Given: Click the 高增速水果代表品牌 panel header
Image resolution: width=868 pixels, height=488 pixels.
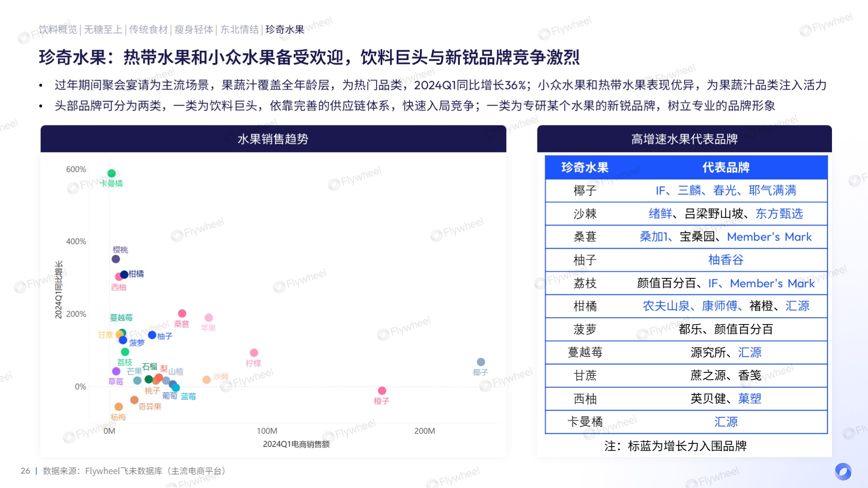Looking at the screenshot, I should coord(684,139).
